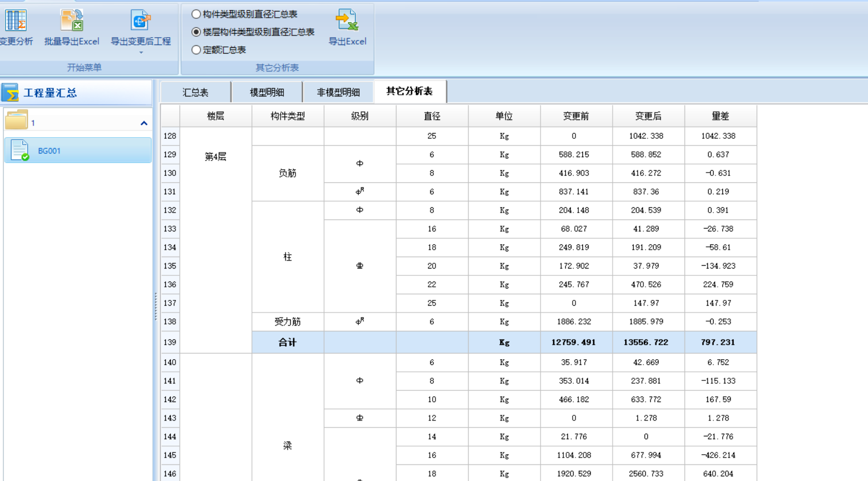Click difference -26.738 in row 133

tap(718, 229)
